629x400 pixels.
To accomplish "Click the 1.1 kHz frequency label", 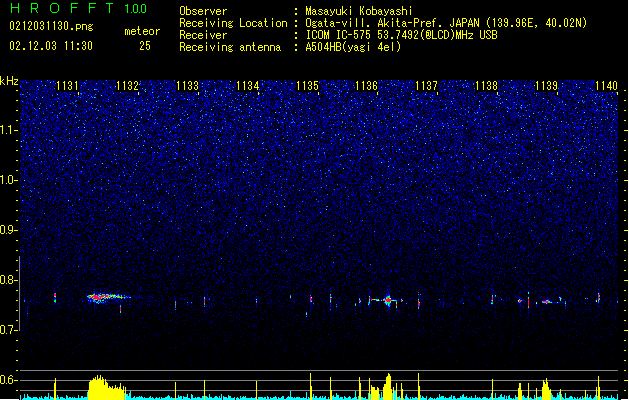I will pos(9,130).
